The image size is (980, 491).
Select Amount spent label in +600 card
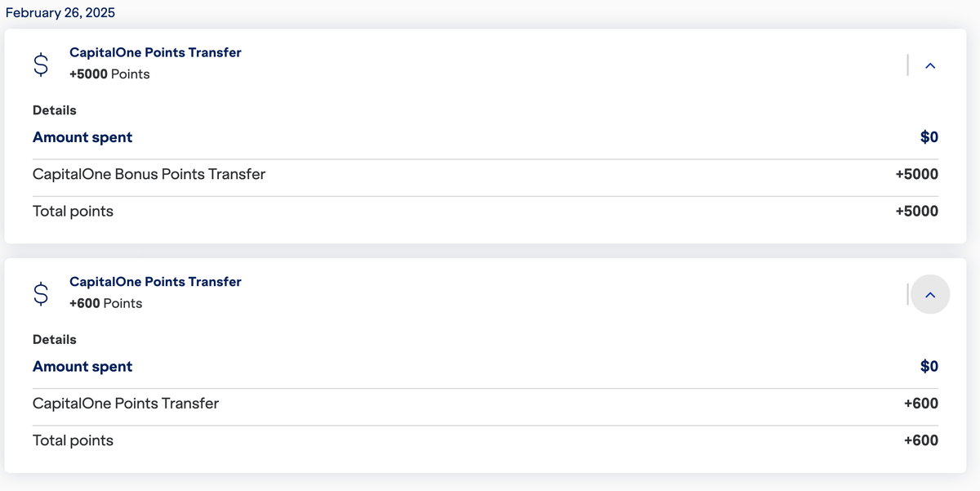click(x=82, y=367)
